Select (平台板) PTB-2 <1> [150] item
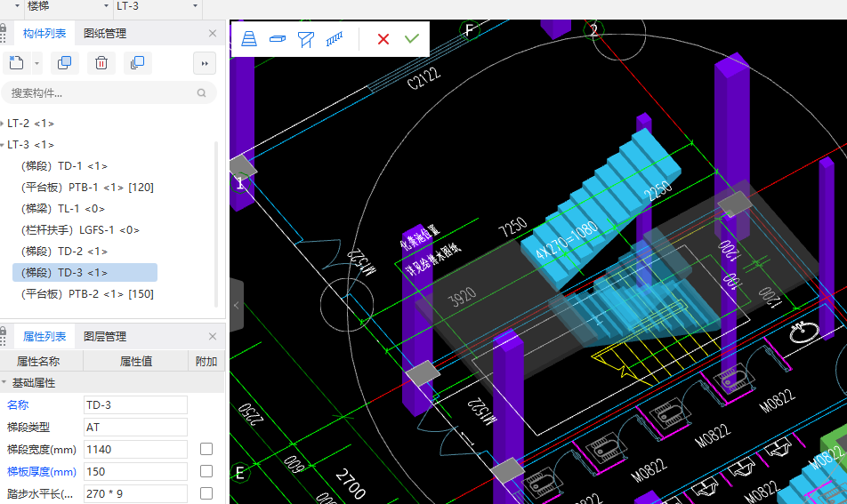This screenshot has height=504, width=847. [x=87, y=294]
